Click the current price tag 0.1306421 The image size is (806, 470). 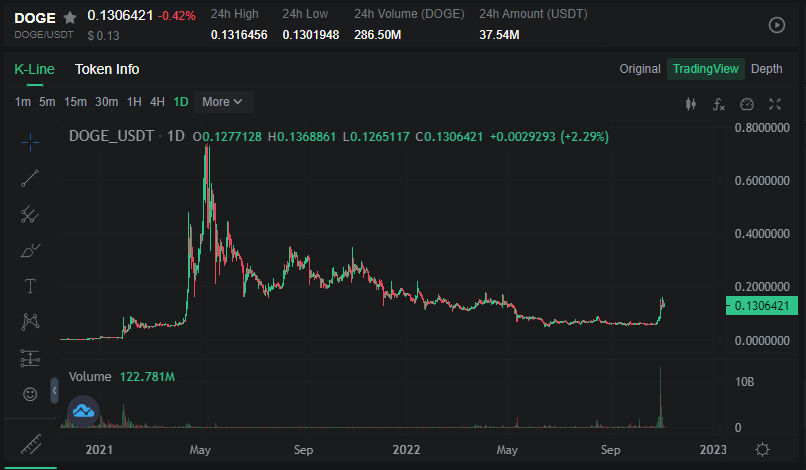pos(762,305)
